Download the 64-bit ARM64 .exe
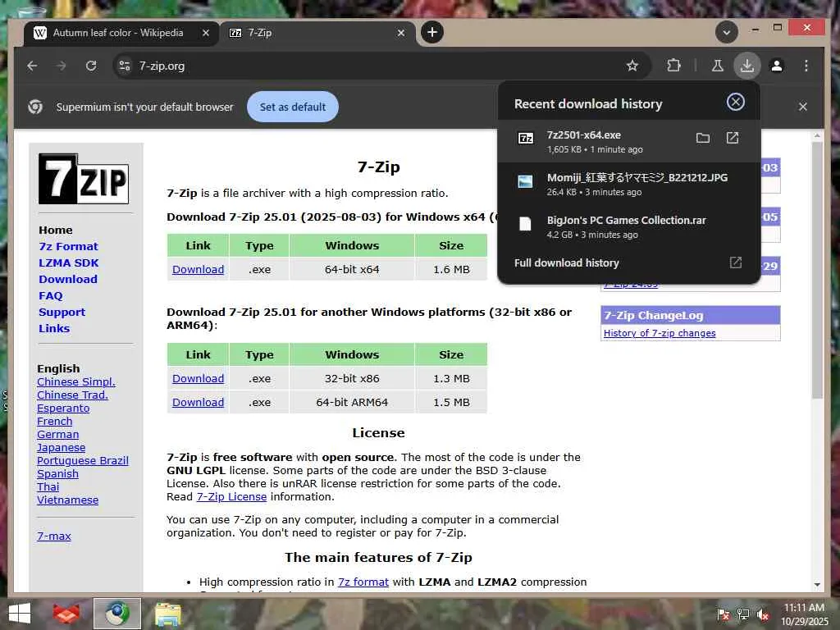840x630 pixels. coord(199,402)
